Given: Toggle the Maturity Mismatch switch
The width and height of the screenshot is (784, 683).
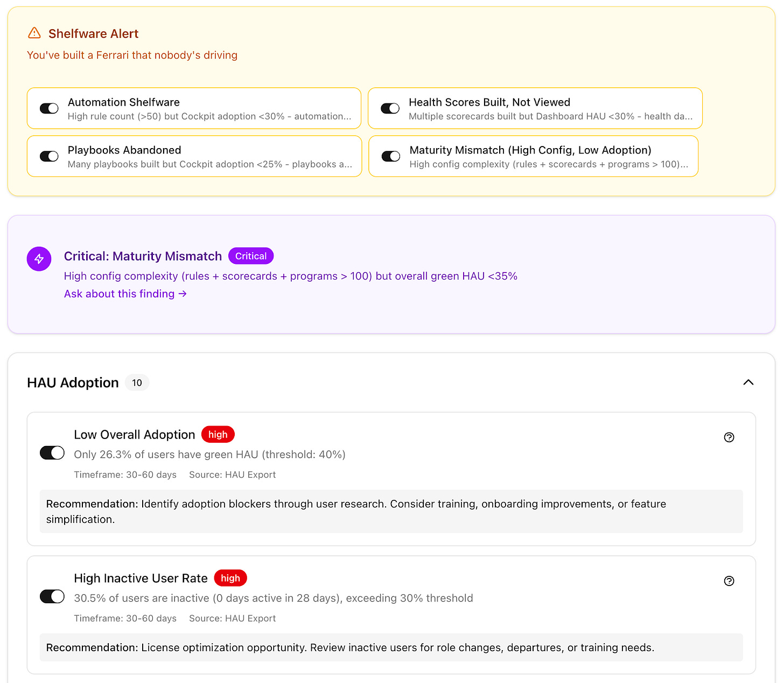Looking at the screenshot, I should (x=391, y=156).
